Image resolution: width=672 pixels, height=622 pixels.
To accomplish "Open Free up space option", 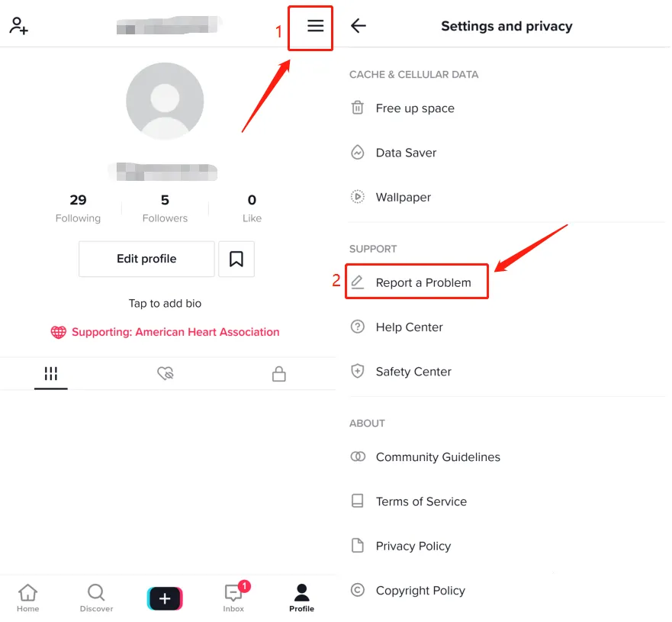I will [506, 108].
